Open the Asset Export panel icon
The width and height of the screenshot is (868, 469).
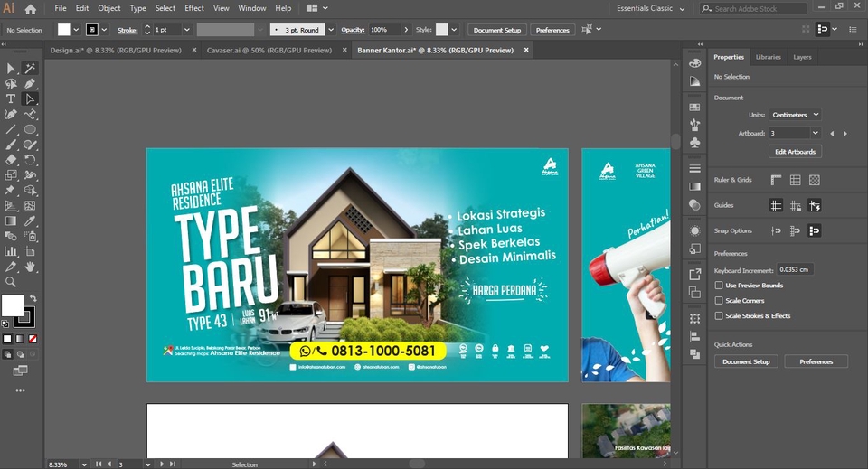pos(694,275)
